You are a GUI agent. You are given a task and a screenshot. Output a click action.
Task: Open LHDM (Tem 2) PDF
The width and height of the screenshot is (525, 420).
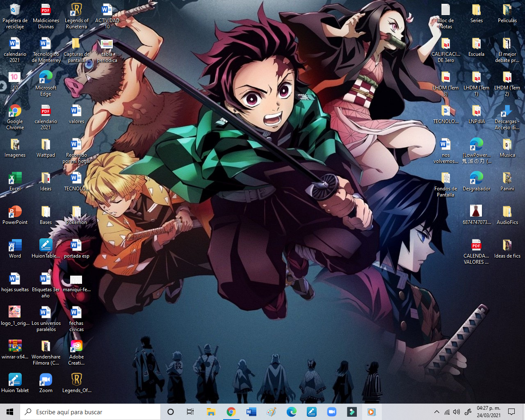click(507, 84)
